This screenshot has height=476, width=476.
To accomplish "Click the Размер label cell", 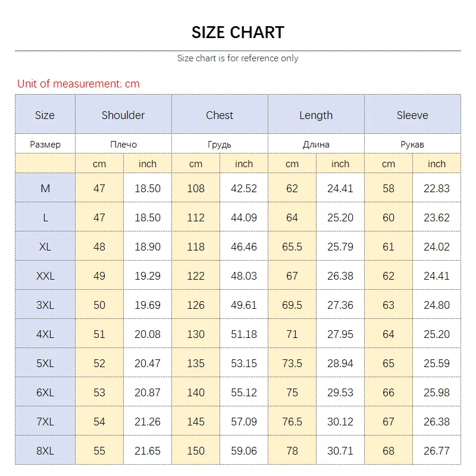I will (45, 145).
